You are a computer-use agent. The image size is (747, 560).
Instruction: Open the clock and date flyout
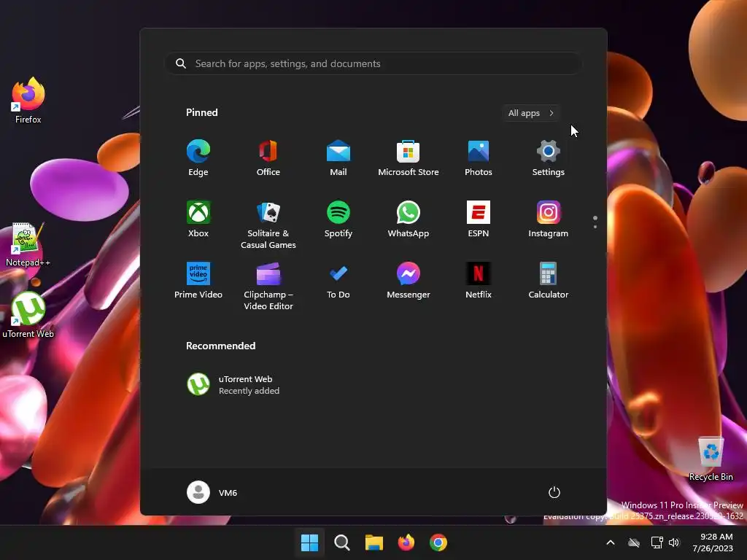[713, 542]
